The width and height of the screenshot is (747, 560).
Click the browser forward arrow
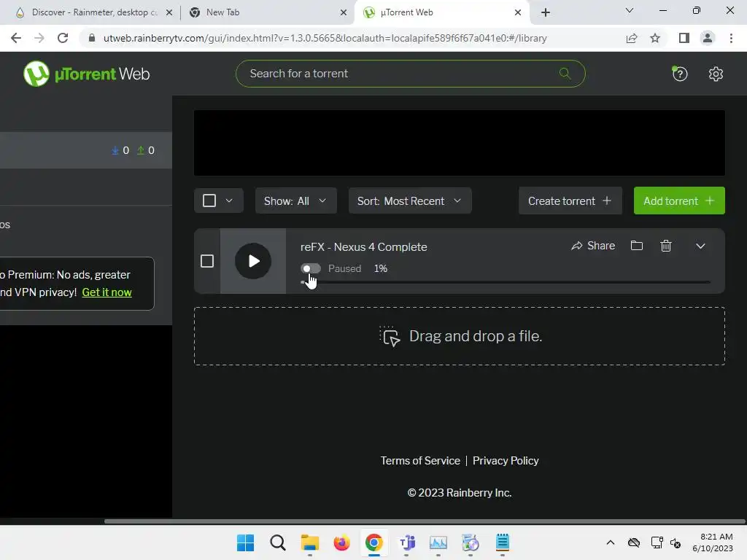tap(39, 38)
